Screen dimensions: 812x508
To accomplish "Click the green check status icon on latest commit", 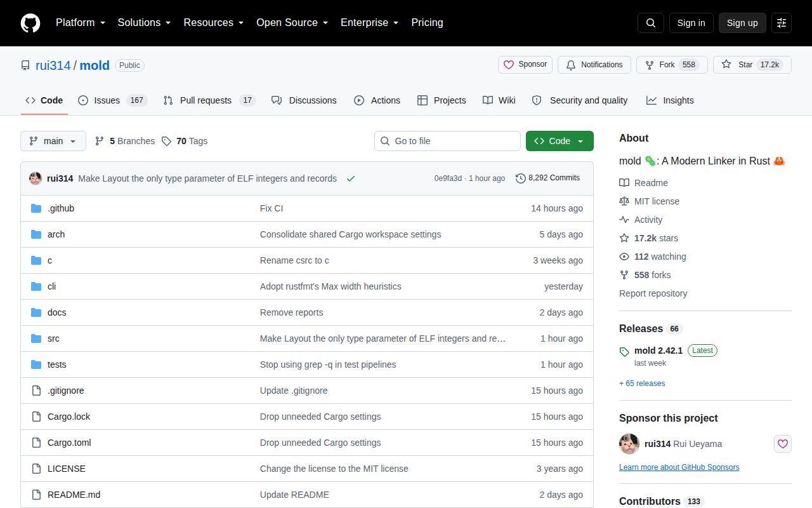I will [351, 178].
